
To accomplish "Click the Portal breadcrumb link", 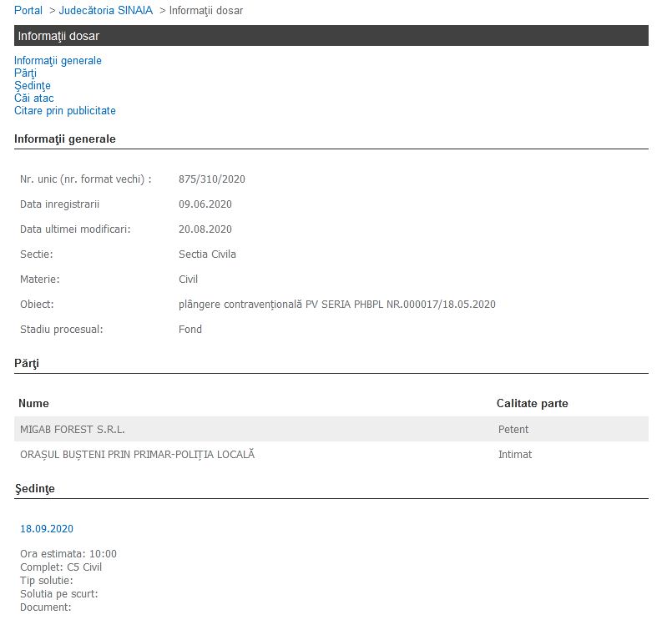I will coord(28,10).
